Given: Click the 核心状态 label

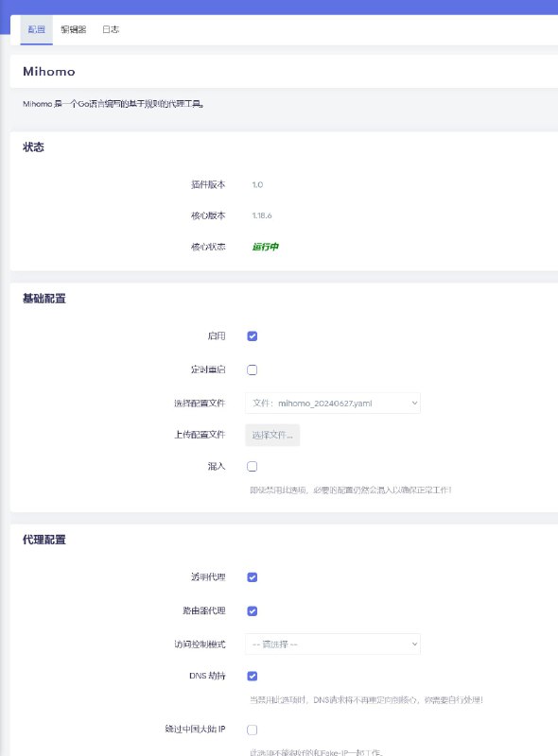Looking at the screenshot, I should click(x=208, y=247).
